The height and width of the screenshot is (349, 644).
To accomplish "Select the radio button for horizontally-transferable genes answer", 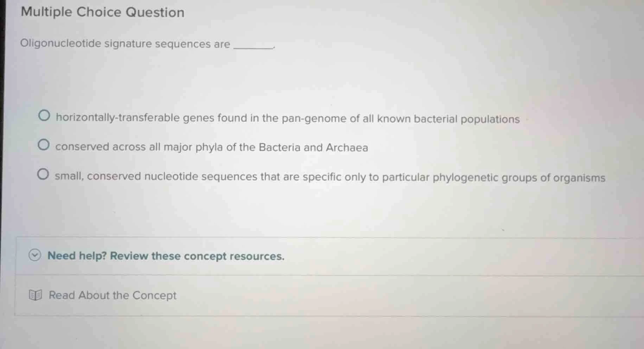I will (x=44, y=115).
